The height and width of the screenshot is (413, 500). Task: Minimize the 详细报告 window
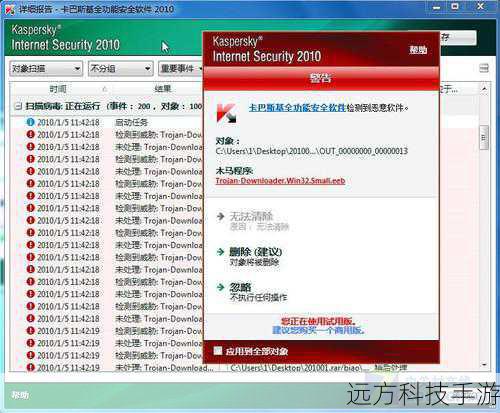pyautogui.click(x=436, y=7)
